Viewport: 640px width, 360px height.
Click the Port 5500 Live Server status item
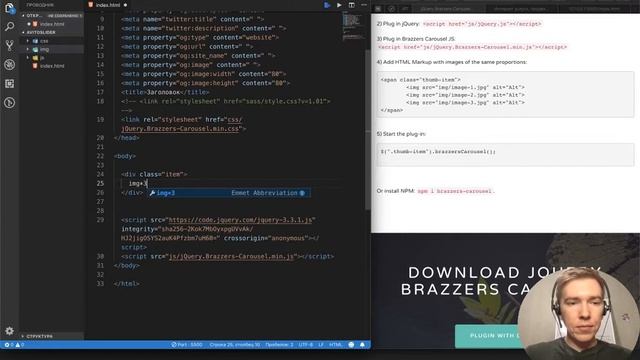[x=187, y=345]
